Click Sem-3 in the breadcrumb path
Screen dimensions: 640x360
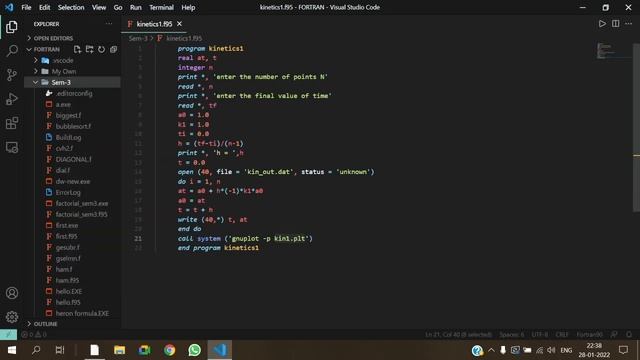(x=138, y=38)
